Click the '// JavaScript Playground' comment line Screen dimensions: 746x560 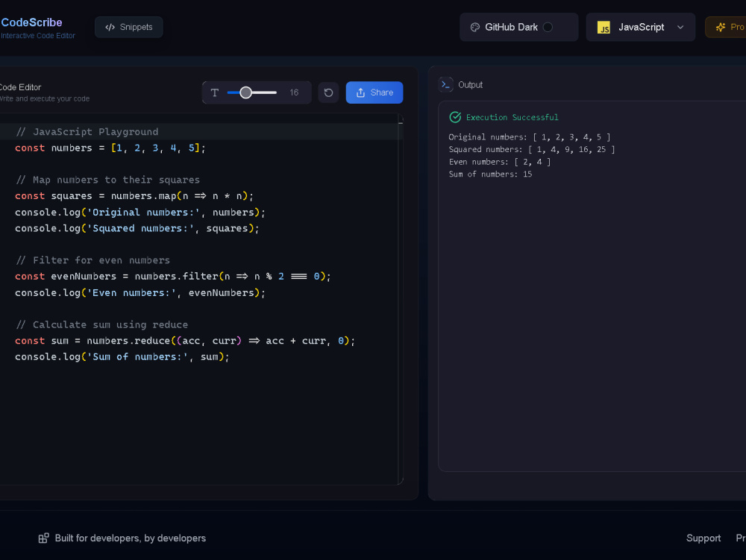(87, 132)
